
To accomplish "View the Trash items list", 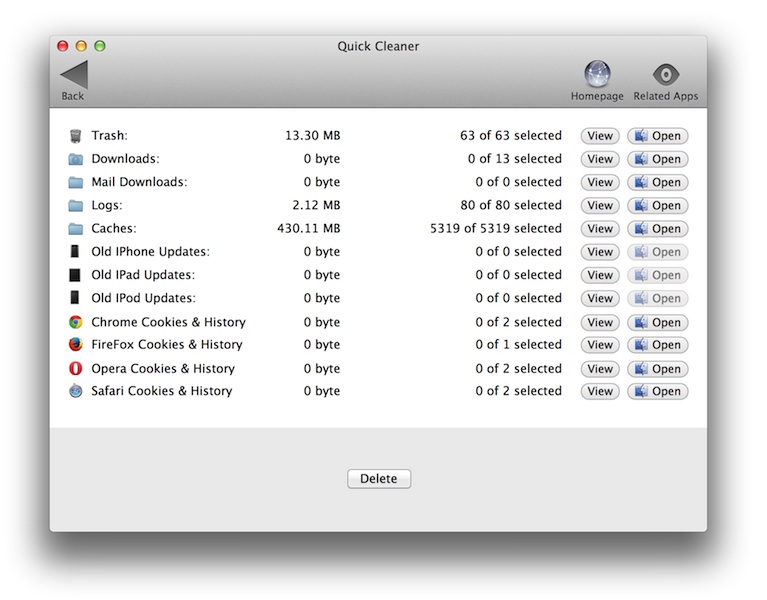I will pos(600,136).
